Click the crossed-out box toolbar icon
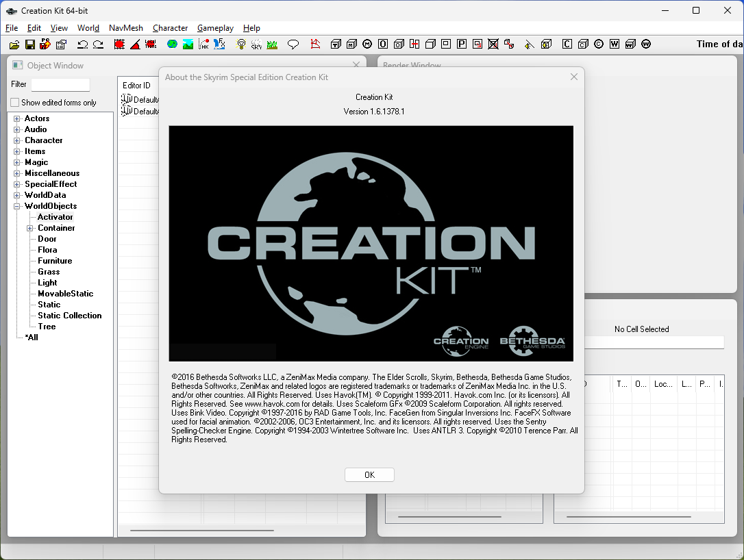This screenshot has width=744, height=560. (493, 44)
